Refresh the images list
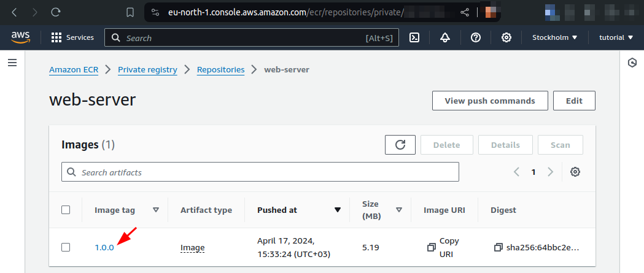This screenshot has width=644, height=273. click(400, 145)
